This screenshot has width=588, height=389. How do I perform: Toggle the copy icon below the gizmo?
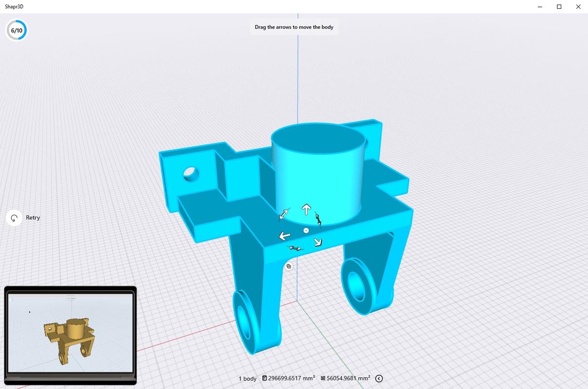click(x=289, y=266)
